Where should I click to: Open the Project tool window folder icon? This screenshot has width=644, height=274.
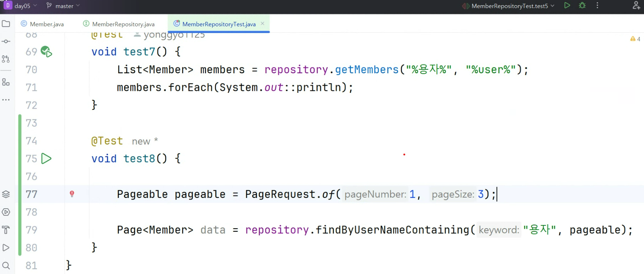coord(6,24)
